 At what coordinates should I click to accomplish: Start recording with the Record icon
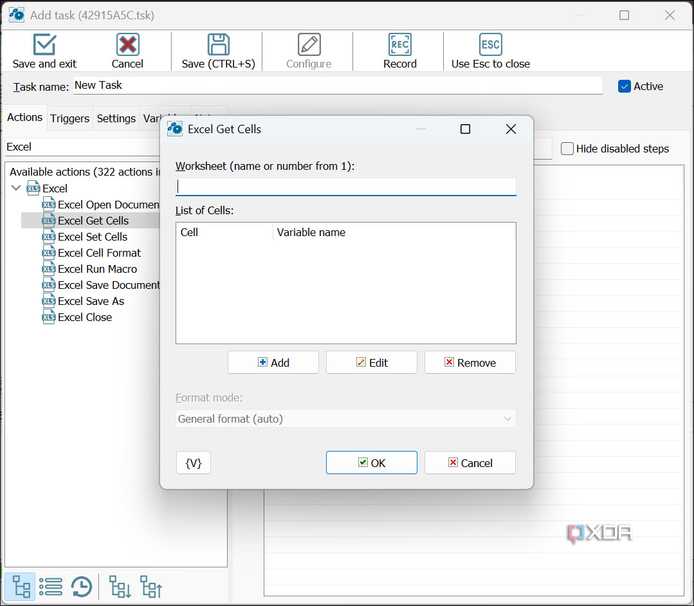400,45
